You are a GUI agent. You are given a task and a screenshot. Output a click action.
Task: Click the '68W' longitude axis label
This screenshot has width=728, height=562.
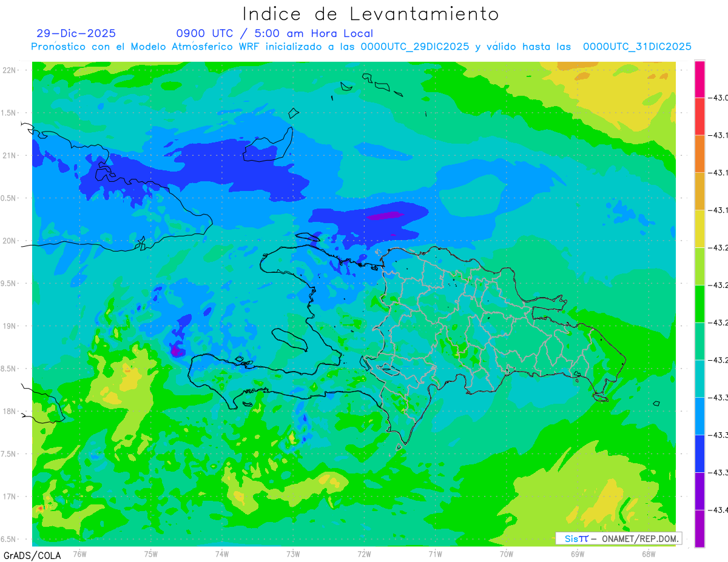(x=649, y=554)
